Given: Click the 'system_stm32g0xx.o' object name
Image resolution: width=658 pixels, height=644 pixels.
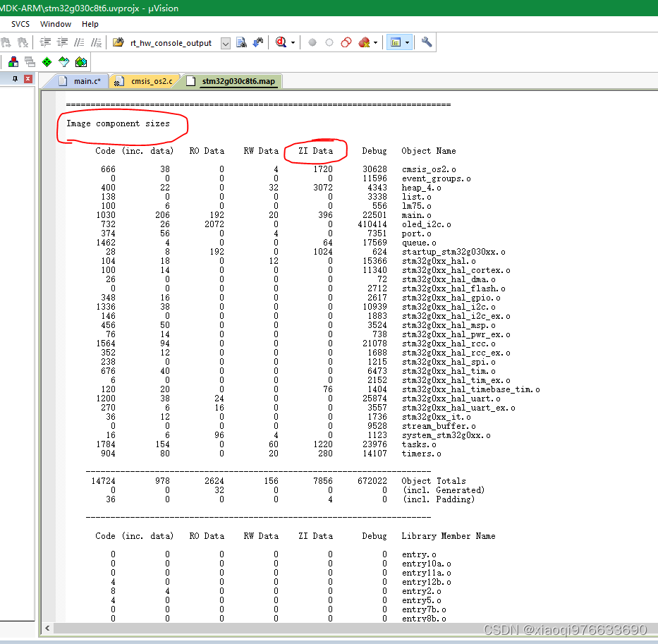Looking at the screenshot, I should click(446, 435).
